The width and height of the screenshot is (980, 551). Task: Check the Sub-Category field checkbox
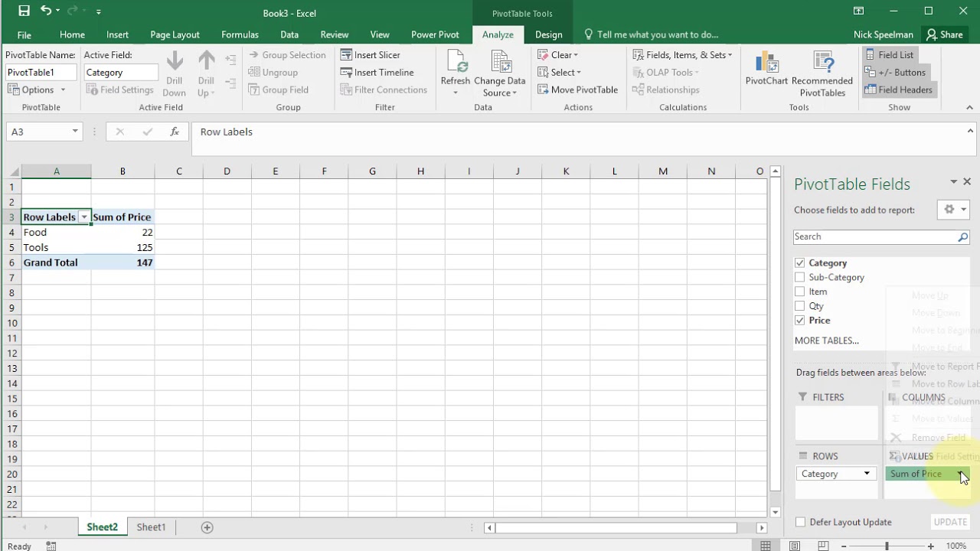(x=800, y=277)
